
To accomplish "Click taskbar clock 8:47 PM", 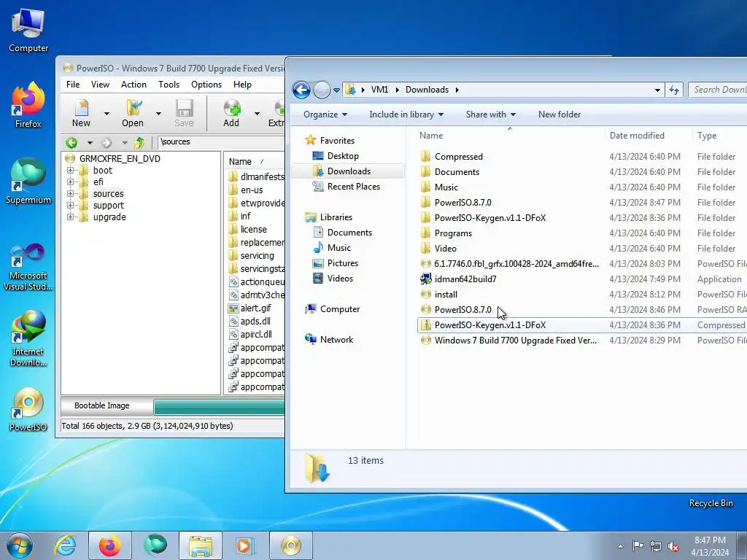I will (x=710, y=540).
